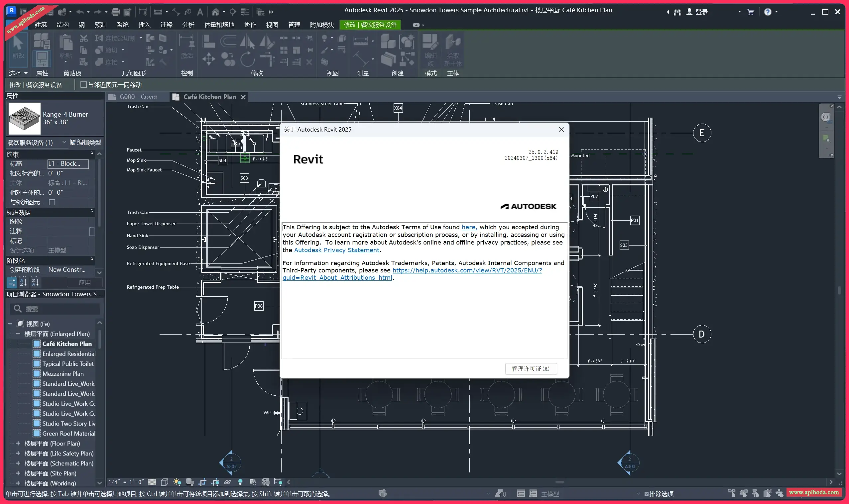The width and height of the screenshot is (849, 504).
Task: Click the Print icon in the quick access toolbar
Action: 115,12
